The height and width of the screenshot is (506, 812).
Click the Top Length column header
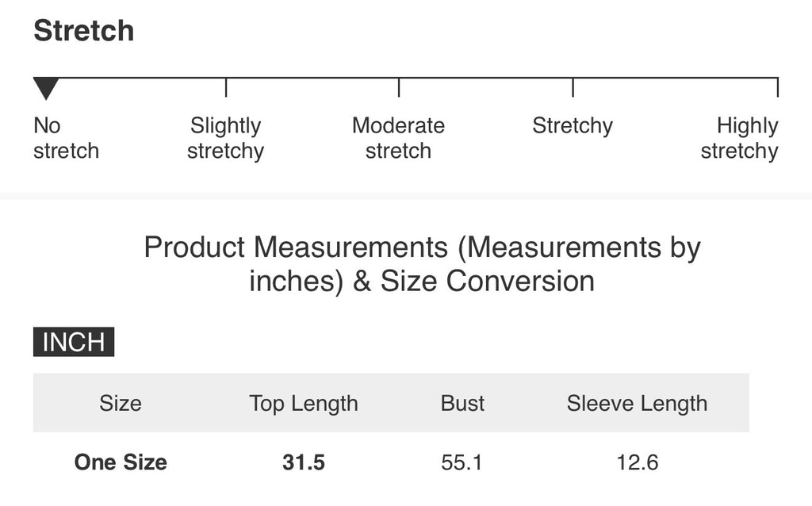304,404
